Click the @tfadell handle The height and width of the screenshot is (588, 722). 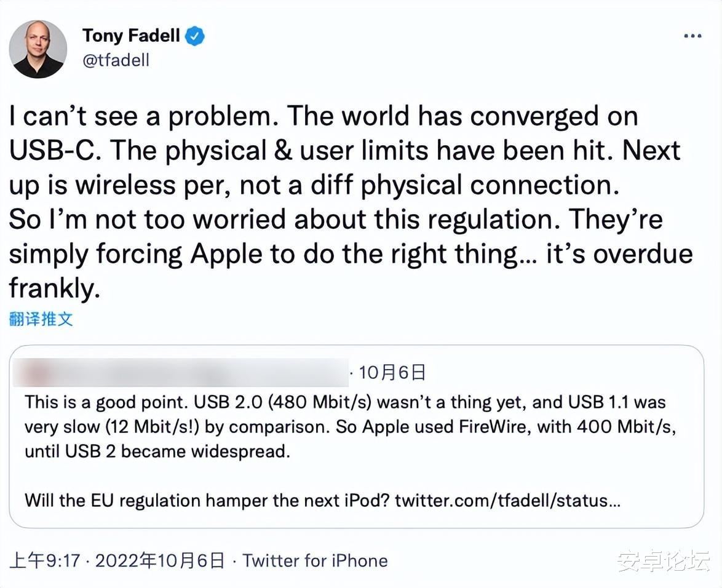coord(116,61)
